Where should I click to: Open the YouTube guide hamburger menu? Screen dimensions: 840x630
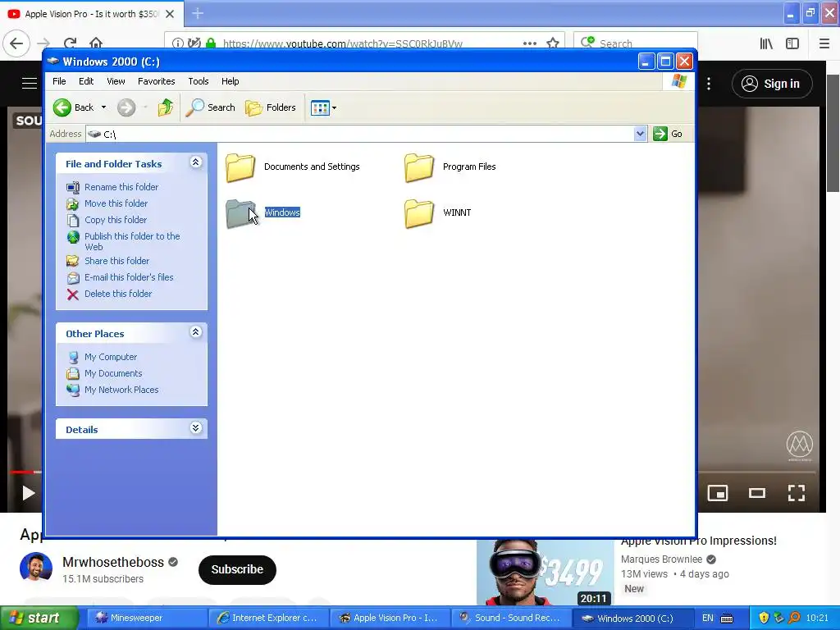[30, 83]
